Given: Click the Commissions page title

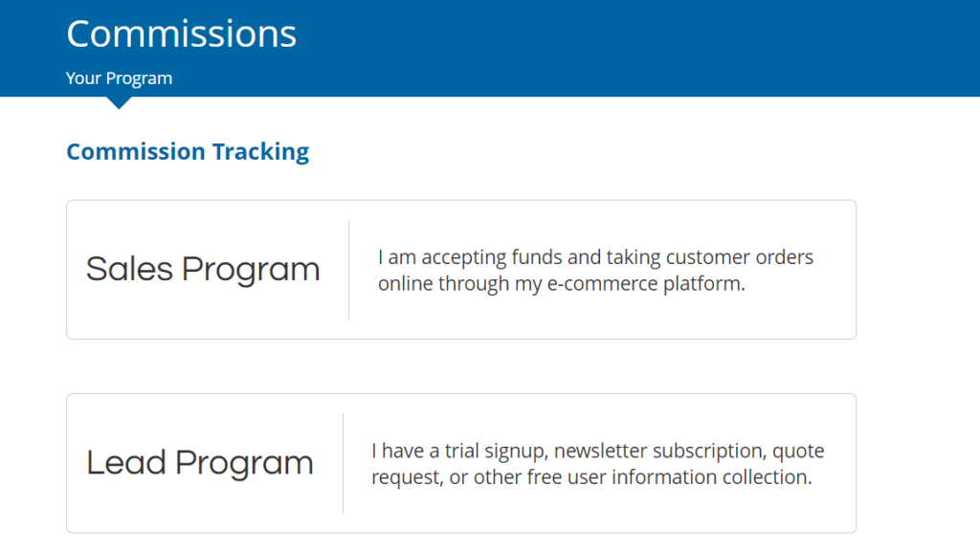Looking at the screenshot, I should coord(181,33).
